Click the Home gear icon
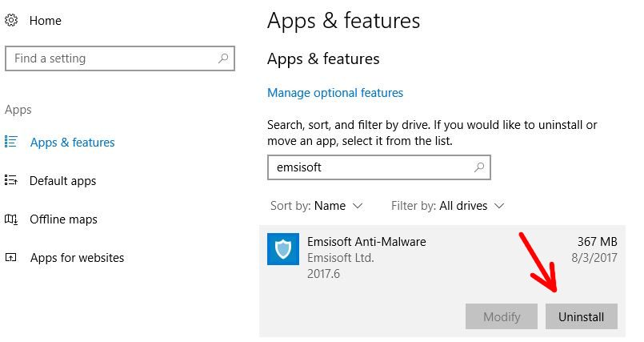This screenshot has width=644, height=342. pyautogui.click(x=11, y=20)
